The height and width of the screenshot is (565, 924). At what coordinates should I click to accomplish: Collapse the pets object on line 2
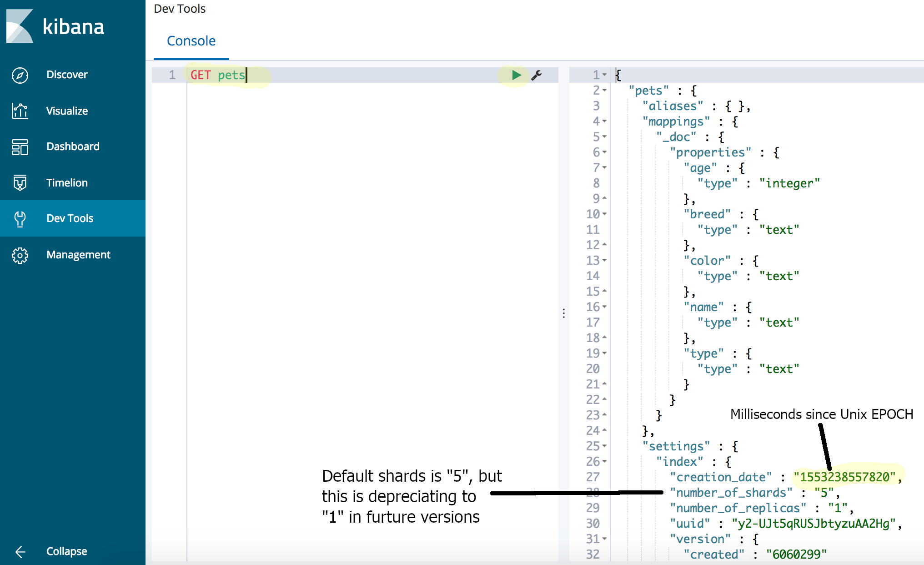point(604,90)
